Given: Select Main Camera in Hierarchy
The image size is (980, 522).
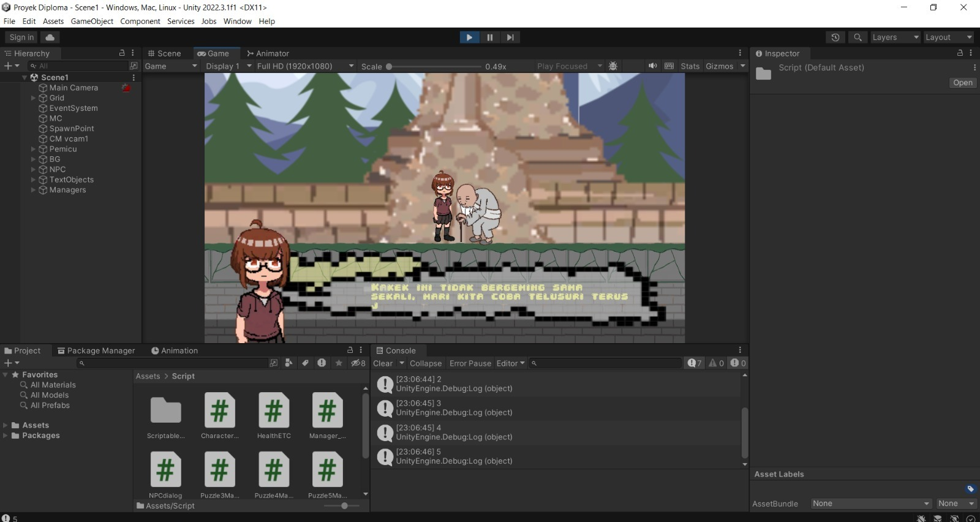Looking at the screenshot, I should pos(73,88).
